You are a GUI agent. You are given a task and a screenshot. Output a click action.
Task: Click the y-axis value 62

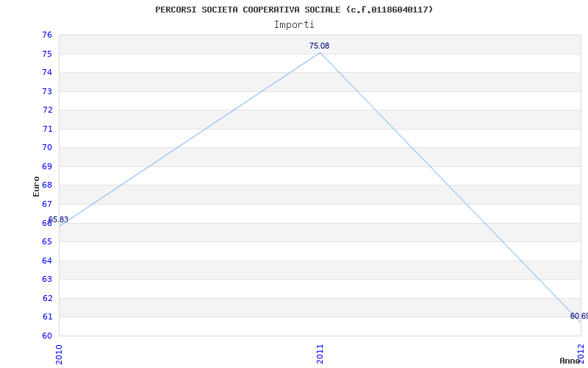tap(47, 298)
